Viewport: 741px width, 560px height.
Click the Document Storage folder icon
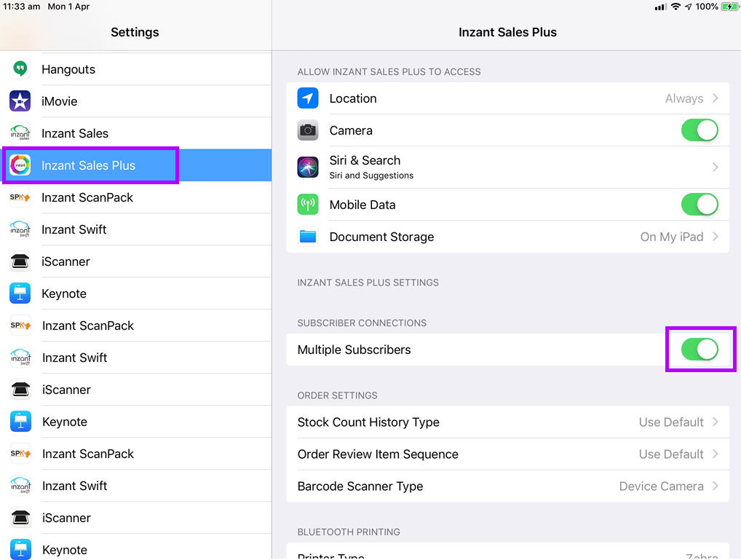click(308, 237)
